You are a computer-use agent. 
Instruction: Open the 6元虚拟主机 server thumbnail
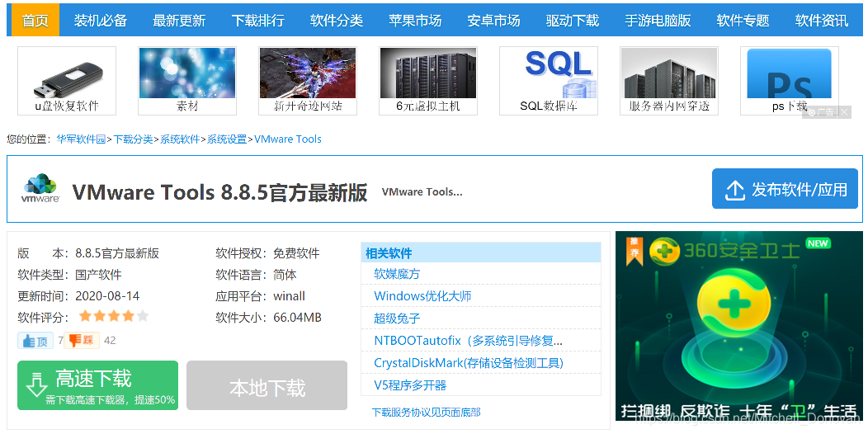[x=428, y=81]
